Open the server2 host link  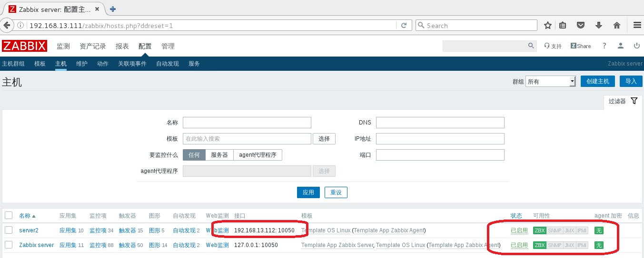coord(29,230)
